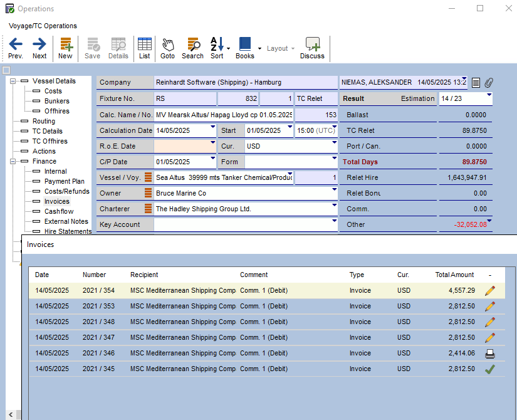
Task: Open the Details toolbar icon
Action: [x=118, y=48]
